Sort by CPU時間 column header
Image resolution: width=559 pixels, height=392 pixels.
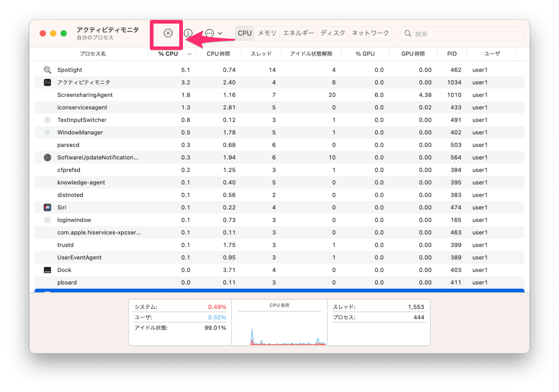pos(218,54)
